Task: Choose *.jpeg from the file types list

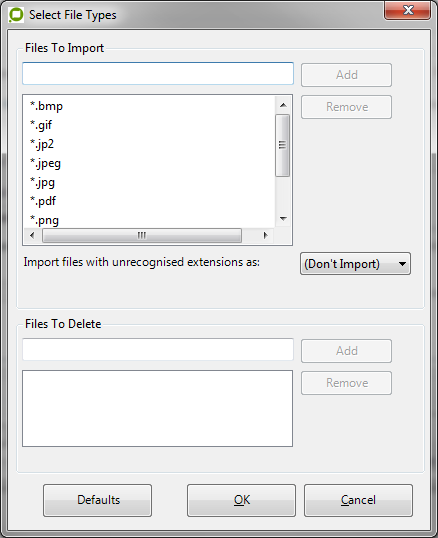Action: pyautogui.click(x=45, y=163)
